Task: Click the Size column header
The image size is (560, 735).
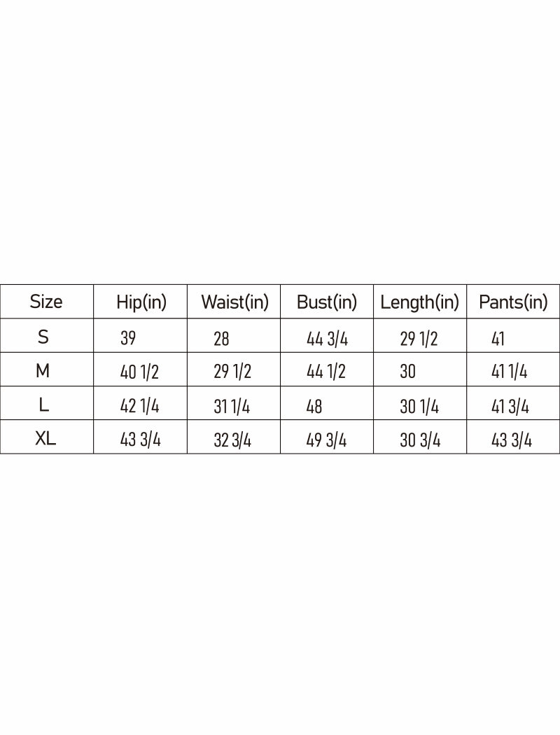Action: tap(46, 302)
